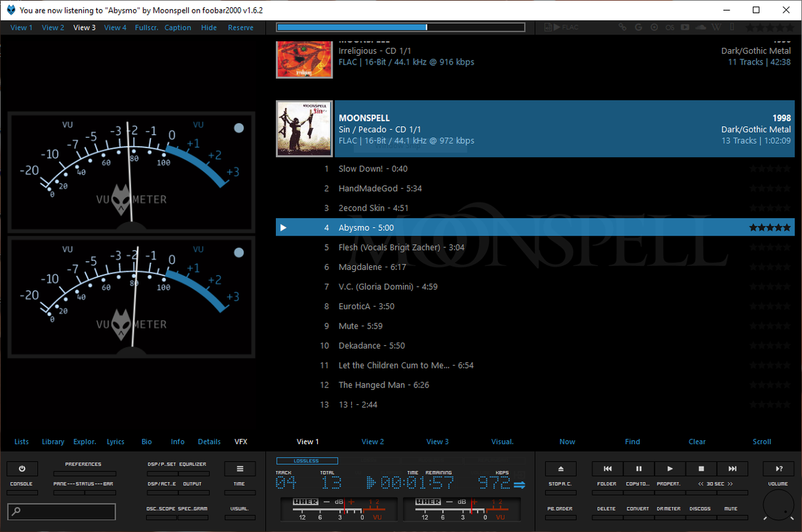The width and height of the screenshot is (802, 532).
Task: Click the DISCOGS button
Action: point(700,512)
